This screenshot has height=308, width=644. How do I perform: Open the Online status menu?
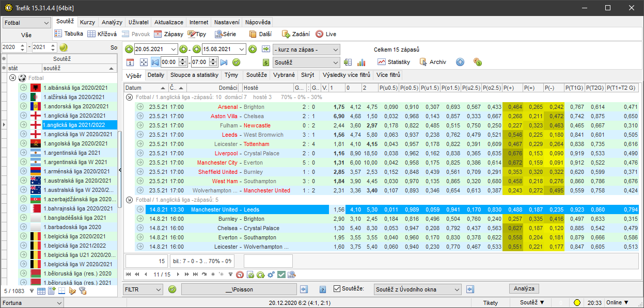pos(617,303)
